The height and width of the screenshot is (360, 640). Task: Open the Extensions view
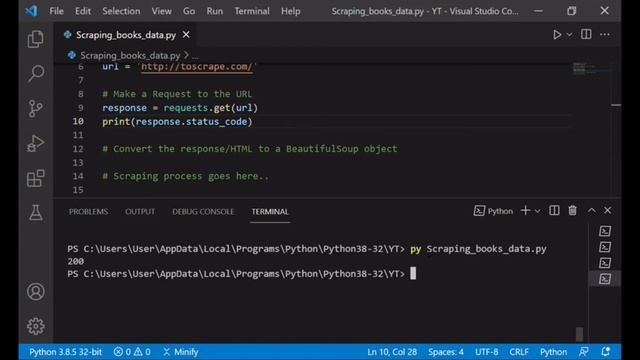point(36,178)
